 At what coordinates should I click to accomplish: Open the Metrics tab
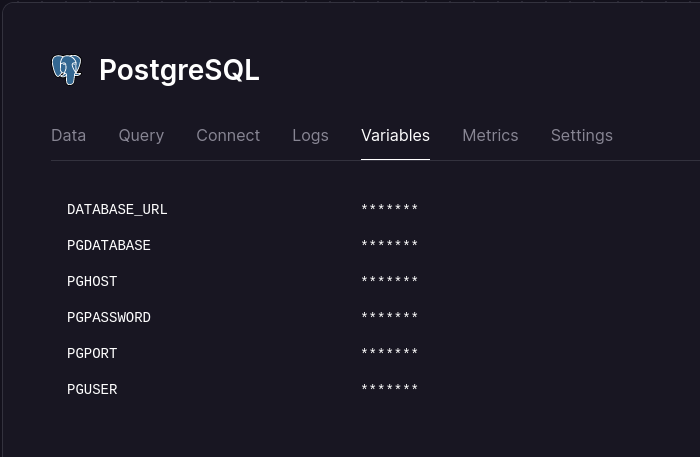tap(490, 135)
